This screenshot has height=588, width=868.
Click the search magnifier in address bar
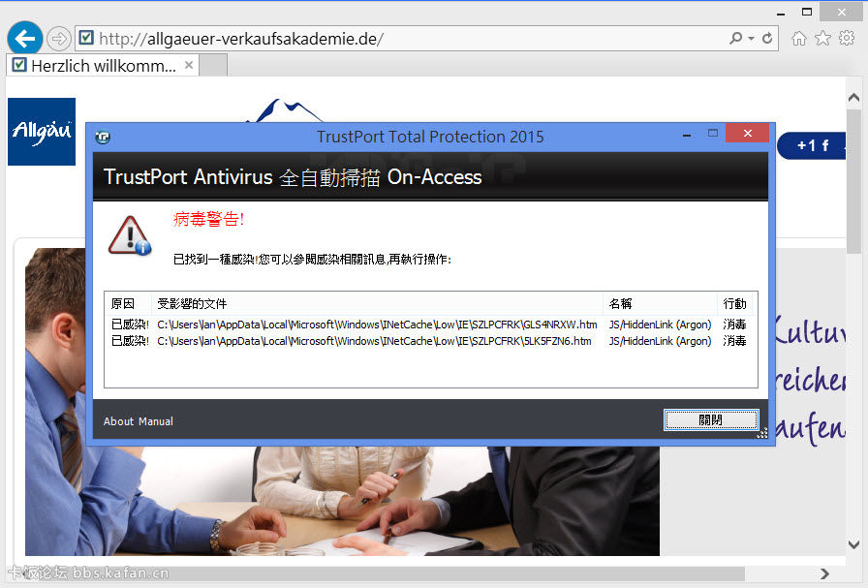click(736, 39)
